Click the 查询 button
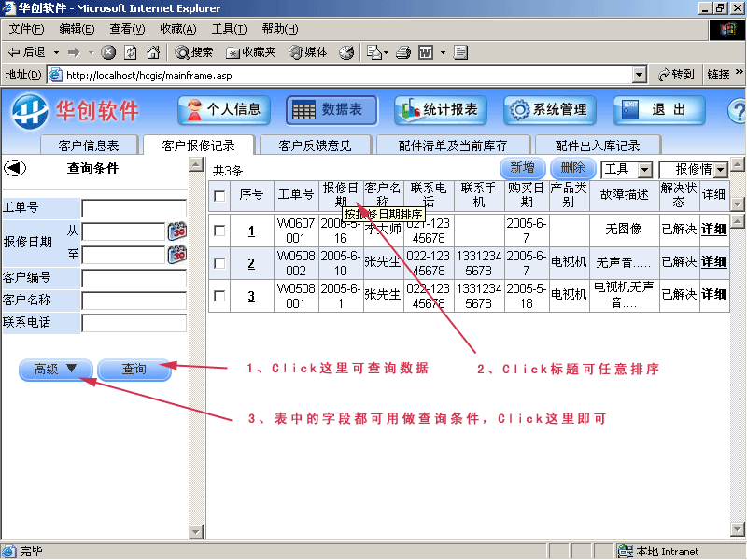 pyautogui.click(x=134, y=369)
